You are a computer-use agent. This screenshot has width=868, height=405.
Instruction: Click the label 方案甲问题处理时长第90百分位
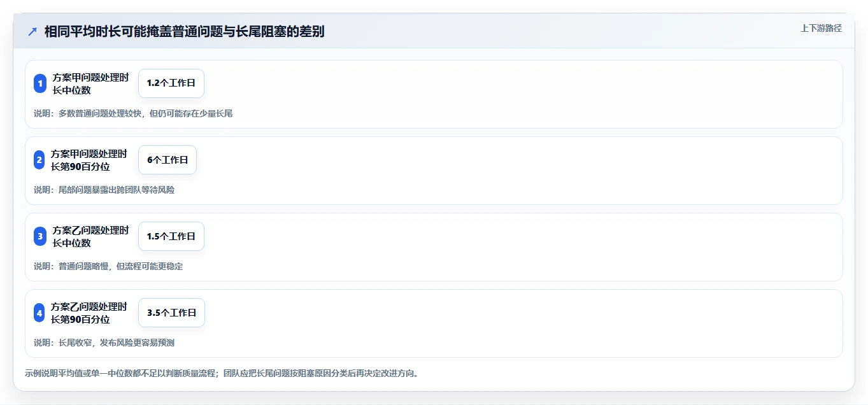pyautogui.click(x=89, y=160)
